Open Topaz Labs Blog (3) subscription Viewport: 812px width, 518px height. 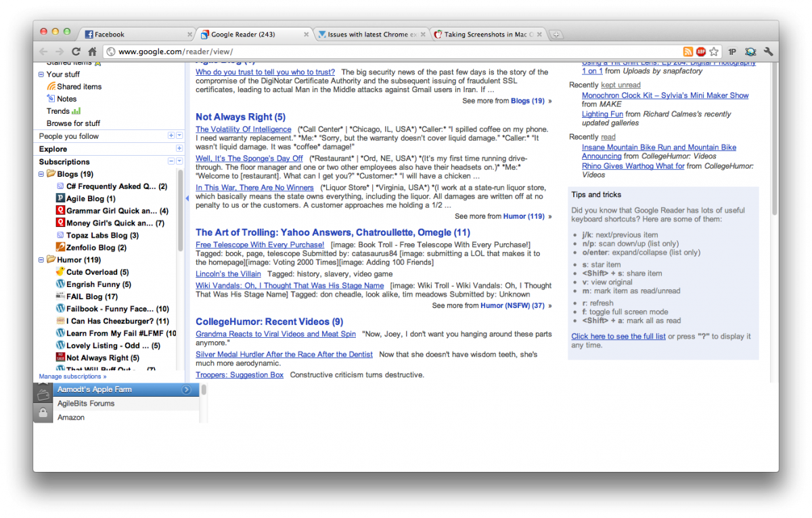pos(102,235)
